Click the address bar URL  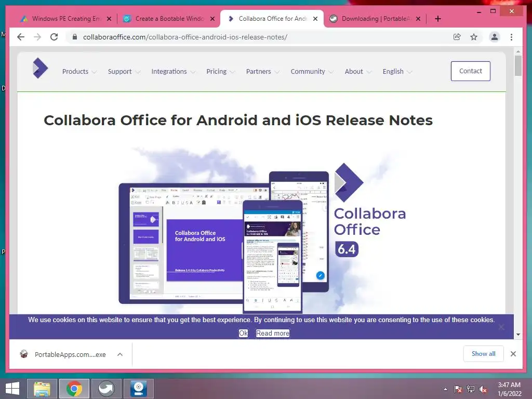(x=185, y=37)
